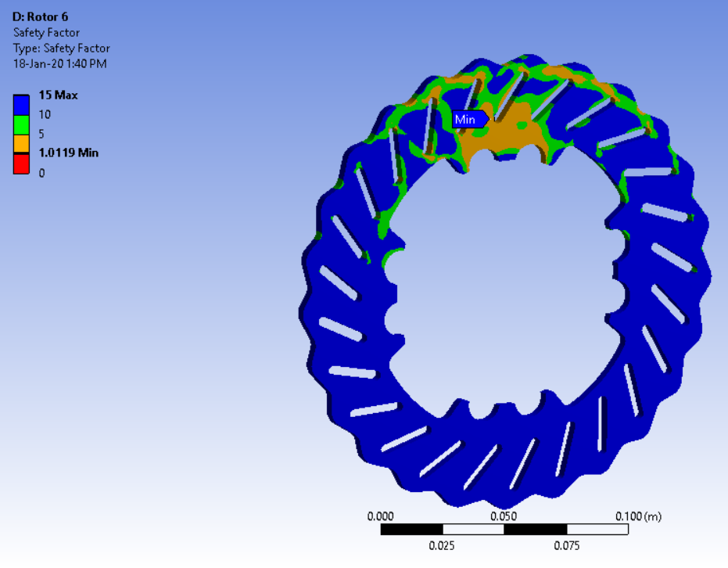Click the blue Min probe label
This screenshot has height=568, width=728.
click(470, 120)
